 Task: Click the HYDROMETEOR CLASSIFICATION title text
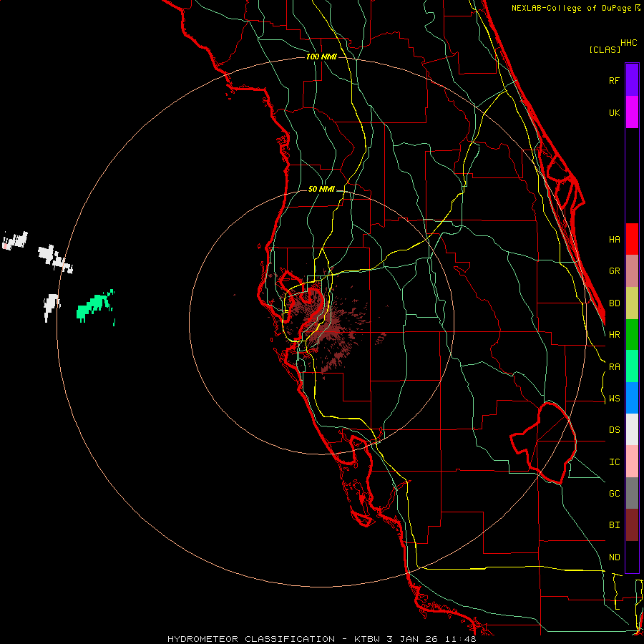[x=251, y=639]
